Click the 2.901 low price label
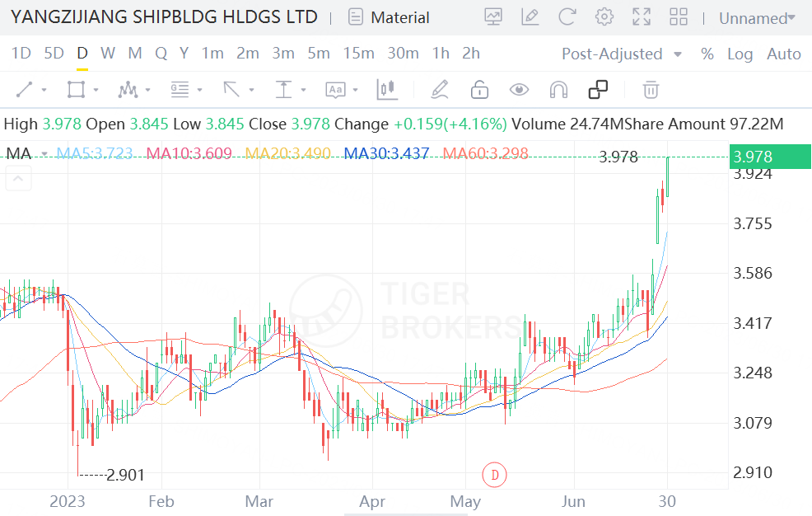This screenshot has width=812, height=516. 125,475
